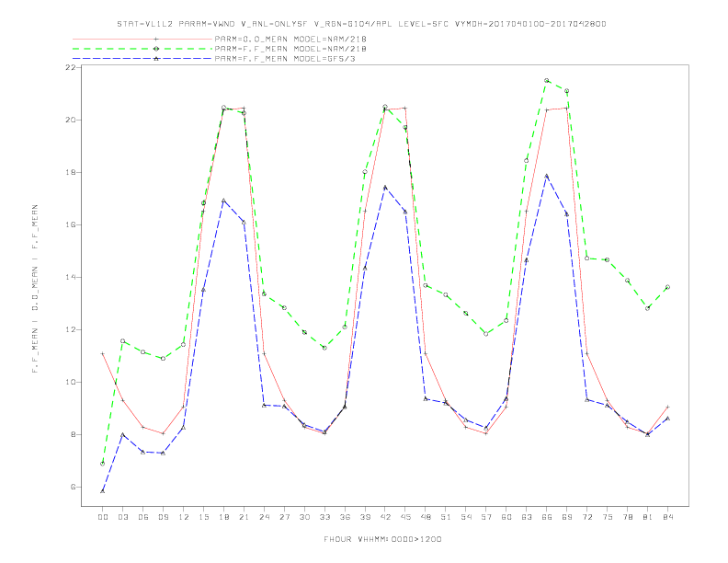Viewport: 728px width, 563px height.
Task: Click y-axis tick label 20
Action: [71, 120]
